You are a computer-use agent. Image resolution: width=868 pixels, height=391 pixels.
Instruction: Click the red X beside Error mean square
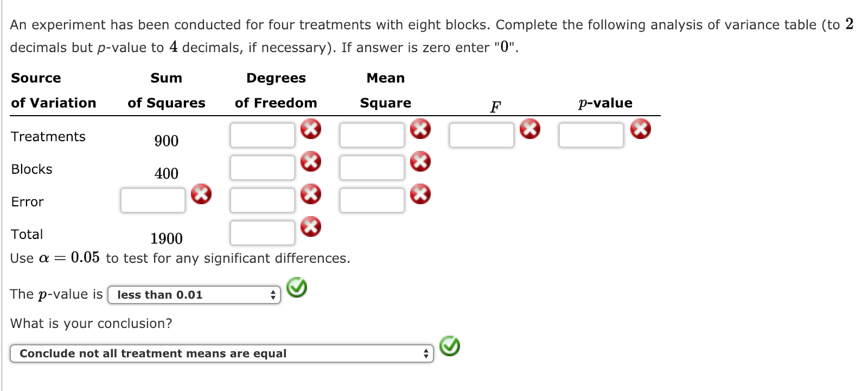(x=419, y=194)
